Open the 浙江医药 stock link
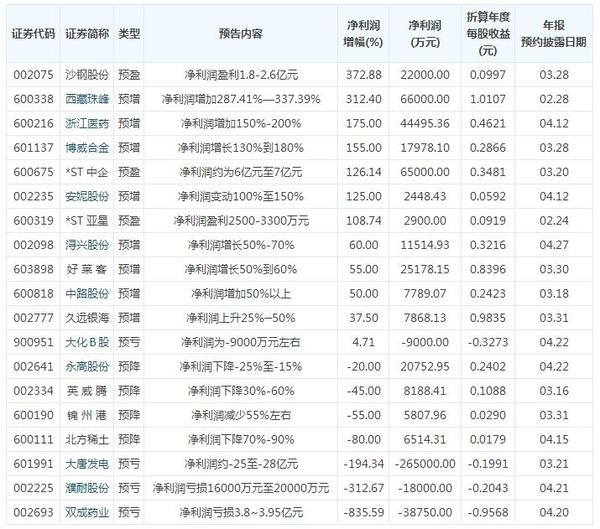 pos(87,124)
